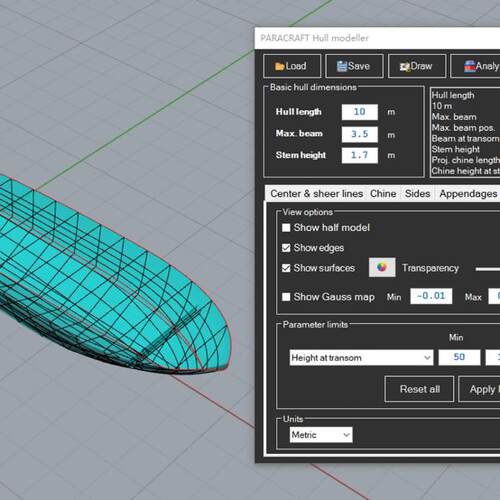Image resolution: width=500 pixels, height=500 pixels.
Task: Click the 'Beam at transom' summary line
Action: pos(465,139)
